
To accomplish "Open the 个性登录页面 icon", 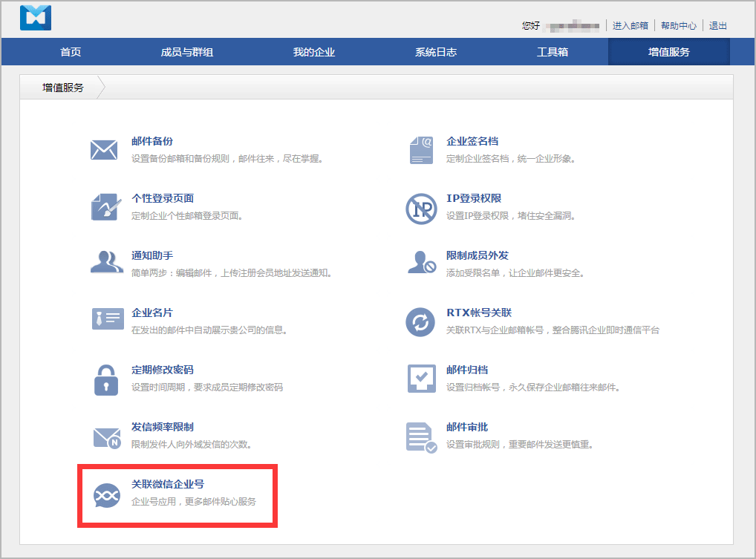I will coord(105,207).
